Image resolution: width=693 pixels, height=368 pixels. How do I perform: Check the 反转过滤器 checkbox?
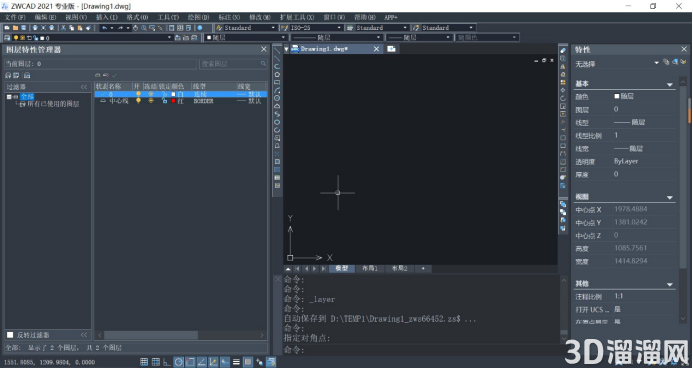(x=10, y=335)
